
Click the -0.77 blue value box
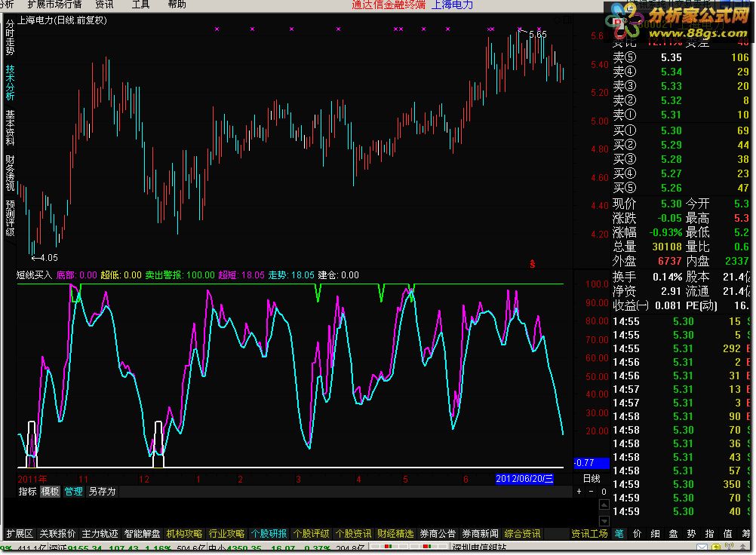coord(591,463)
